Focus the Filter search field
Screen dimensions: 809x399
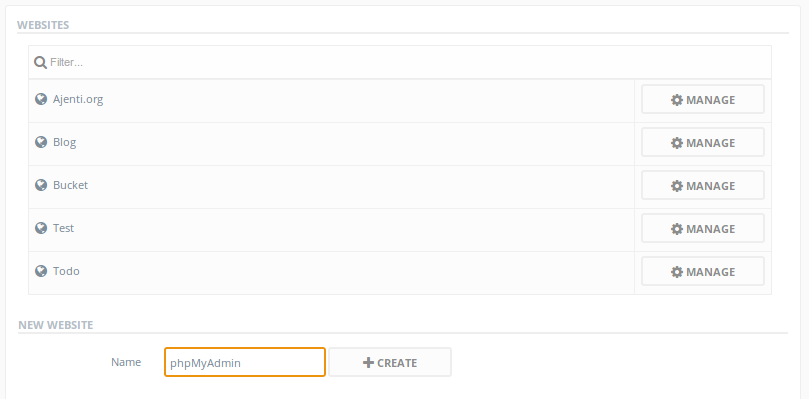click(400, 62)
